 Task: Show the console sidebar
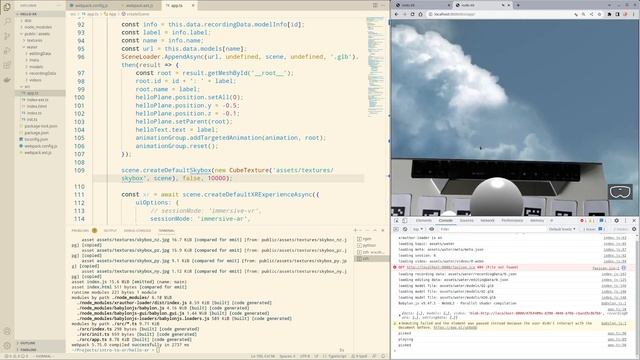coord(396,229)
